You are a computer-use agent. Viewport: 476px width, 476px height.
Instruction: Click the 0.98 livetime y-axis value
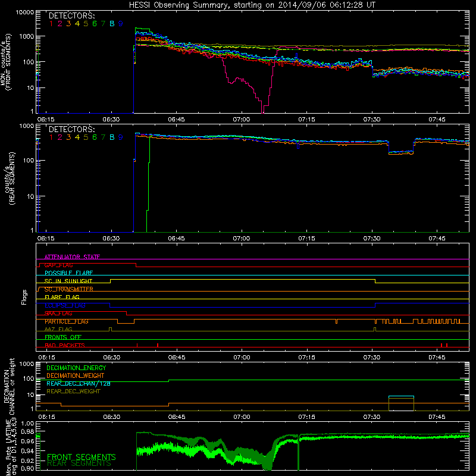tap(28, 432)
